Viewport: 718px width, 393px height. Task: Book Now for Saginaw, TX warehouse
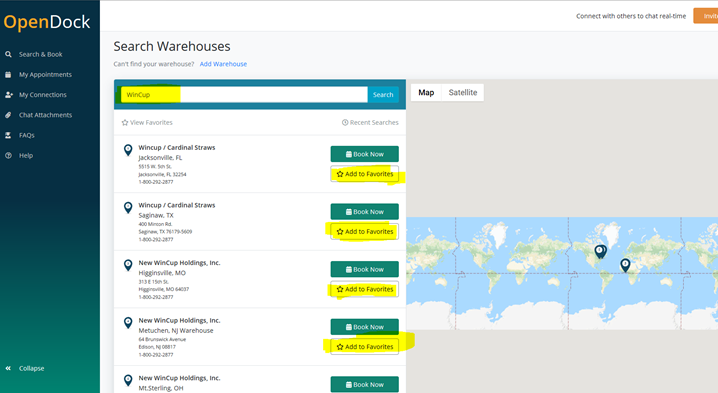coord(364,212)
